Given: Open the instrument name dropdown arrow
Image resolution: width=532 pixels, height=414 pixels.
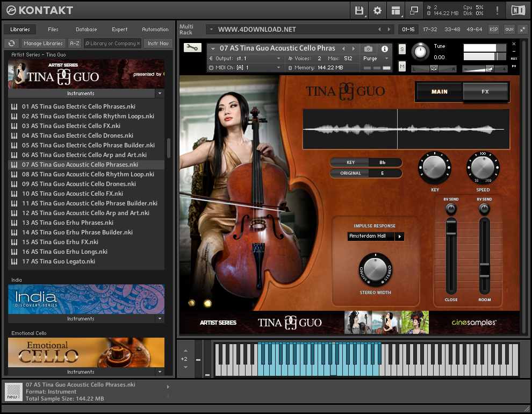Looking at the screenshot, I should (213, 48).
